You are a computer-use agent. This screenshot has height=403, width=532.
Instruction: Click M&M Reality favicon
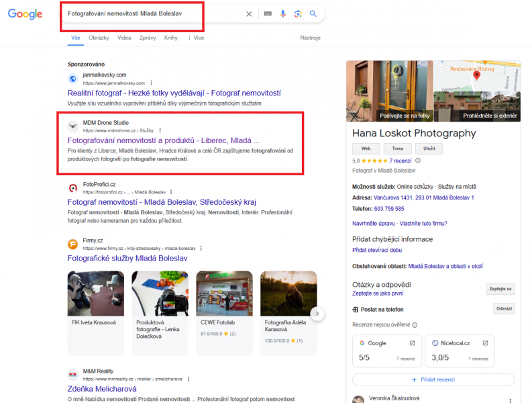click(72, 375)
